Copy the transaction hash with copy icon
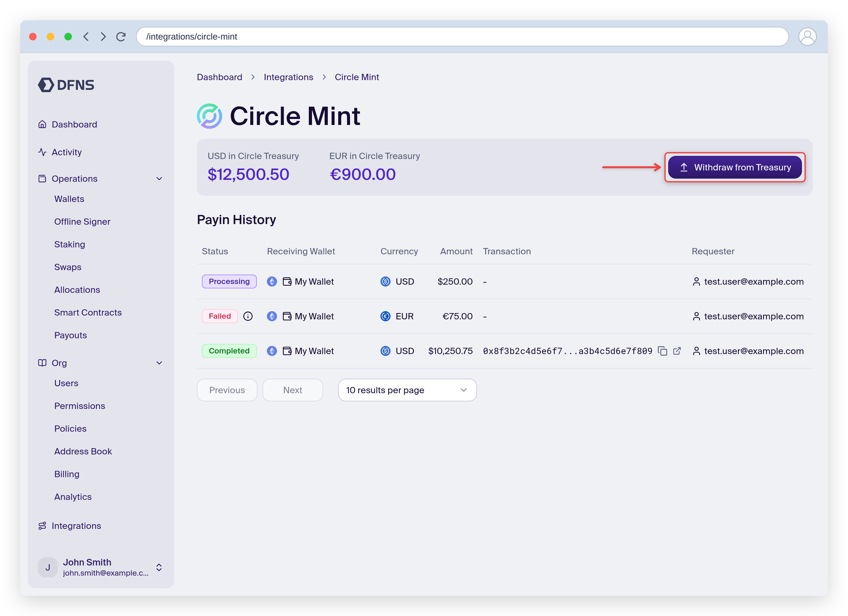Screen dimensions: 848x616 (x=662, y=351)
